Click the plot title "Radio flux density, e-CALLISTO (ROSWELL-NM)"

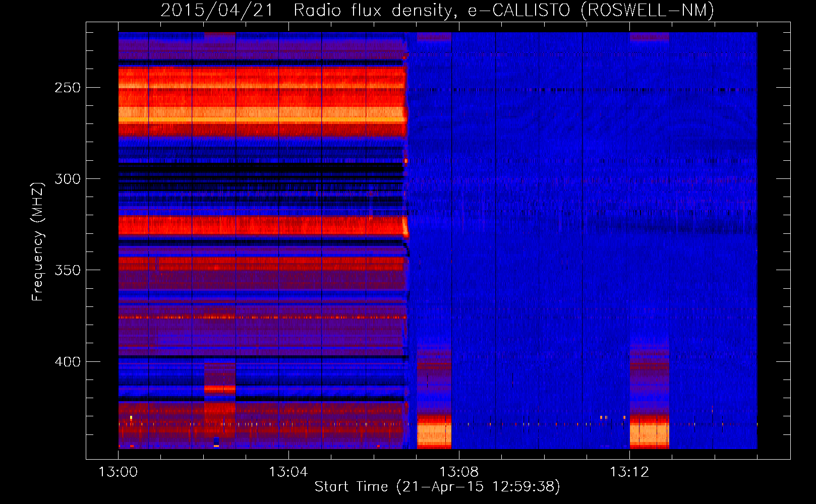(504, 10)
